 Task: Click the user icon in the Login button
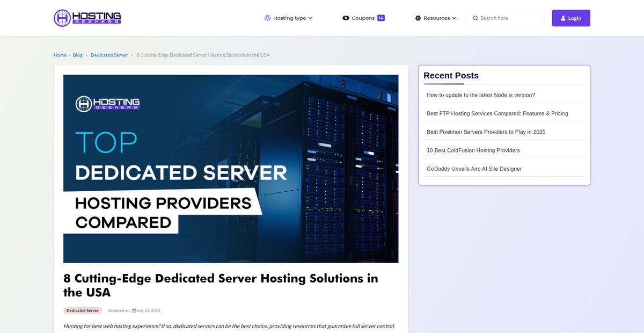pyautogui.click(x=563, y=18)
